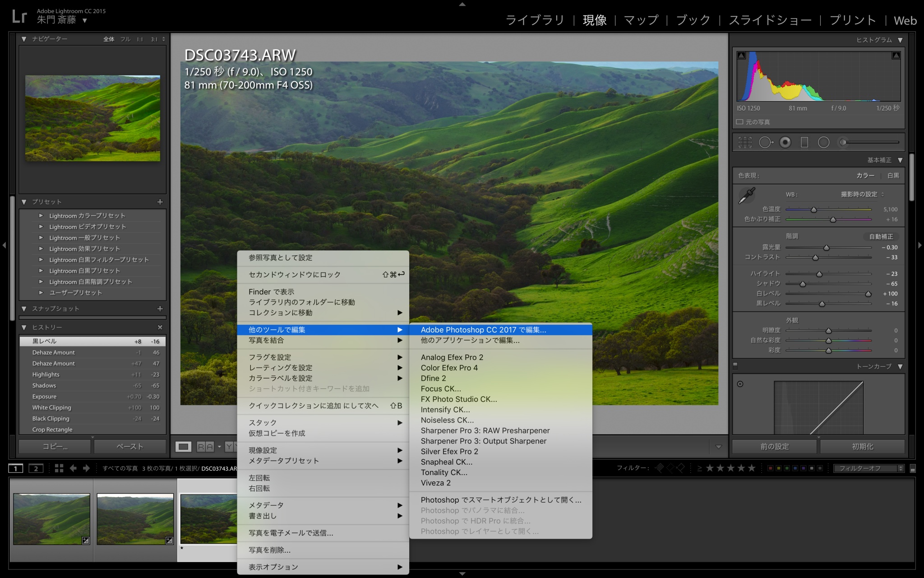This screenshot has height=578, width=924.
Task: Create a snapshot with the plus icon
Action: [x=160, y=308]
